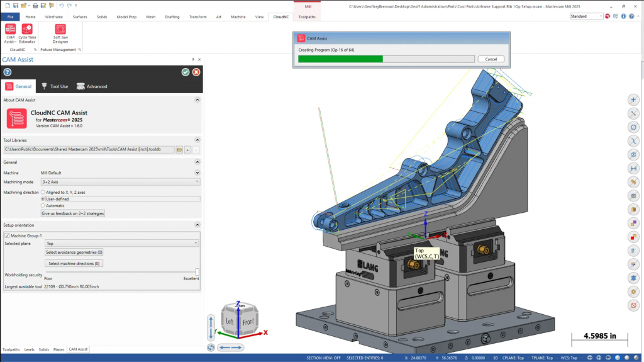Image resolution: width=644 pixels, height=362 pixels.
Task: Close the CAM Assist docked panel
Action: pyautogui.click(x=199, y=59)
